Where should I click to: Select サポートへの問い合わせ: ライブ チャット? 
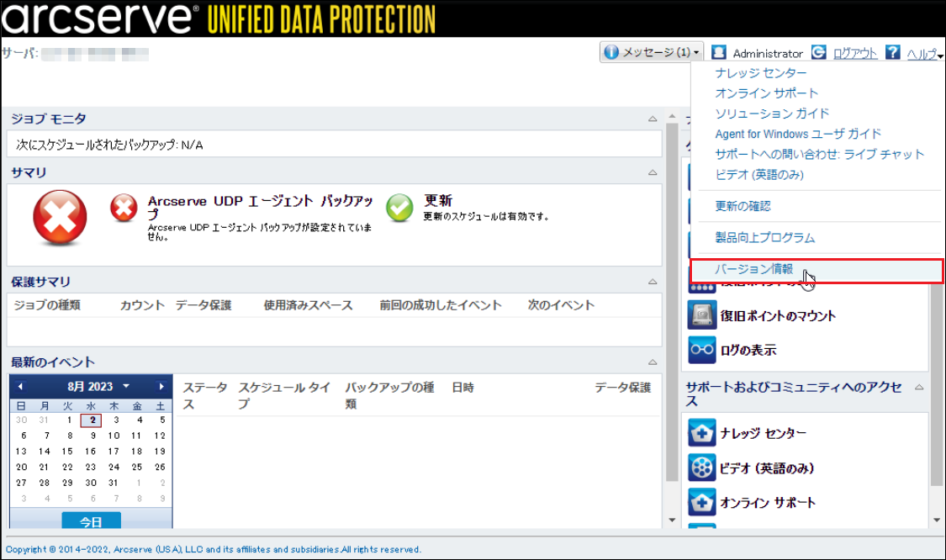(x=819, y=155)
